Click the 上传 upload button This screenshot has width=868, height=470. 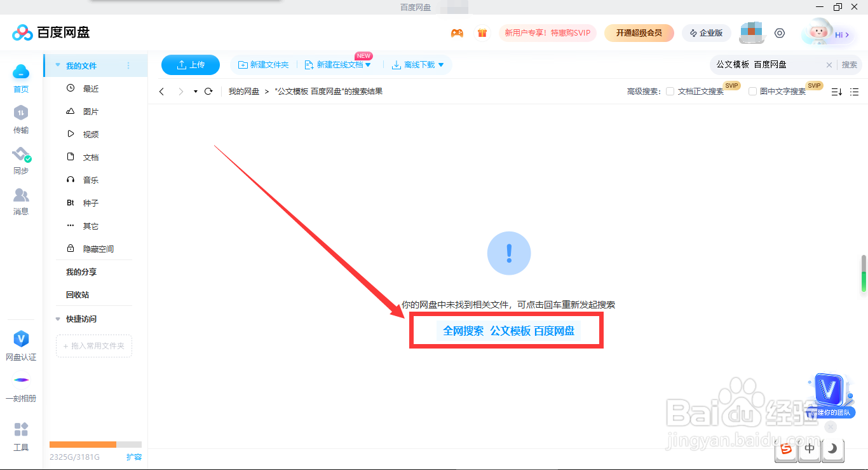pyautogui.click(x=191, y=65)
